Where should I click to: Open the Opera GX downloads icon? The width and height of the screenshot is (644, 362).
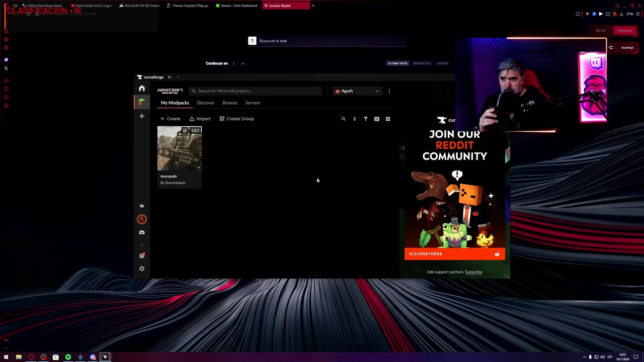click(x=621, y=14)
